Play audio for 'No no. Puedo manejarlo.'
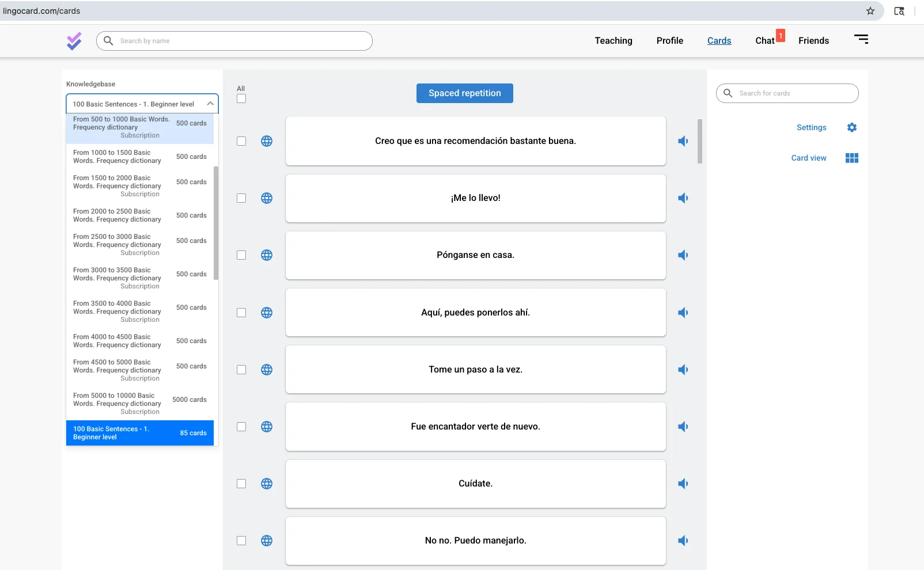 click(x=683, y=541)
